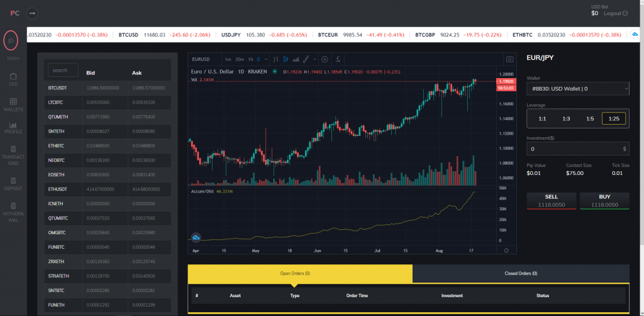Take chart snapshot with camera icon
Image resolution: width=644 pixels, height=316 pixels.
(x=509, y=59)
